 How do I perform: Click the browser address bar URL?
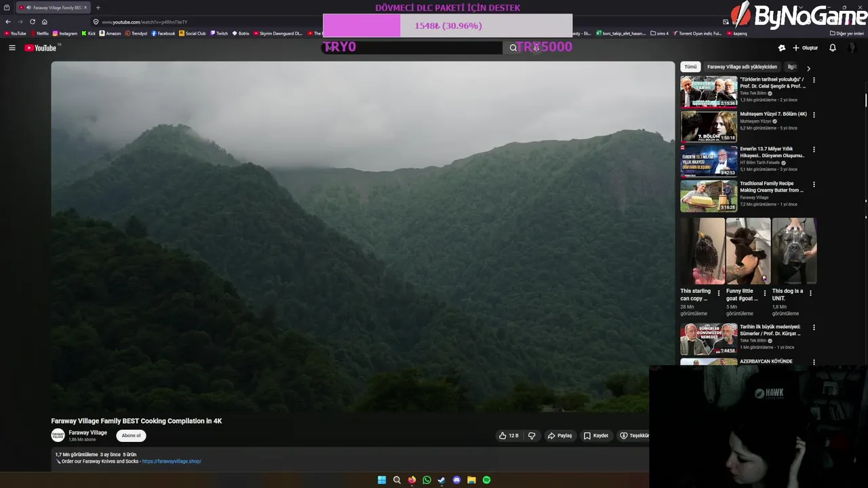tap(144, 22)
